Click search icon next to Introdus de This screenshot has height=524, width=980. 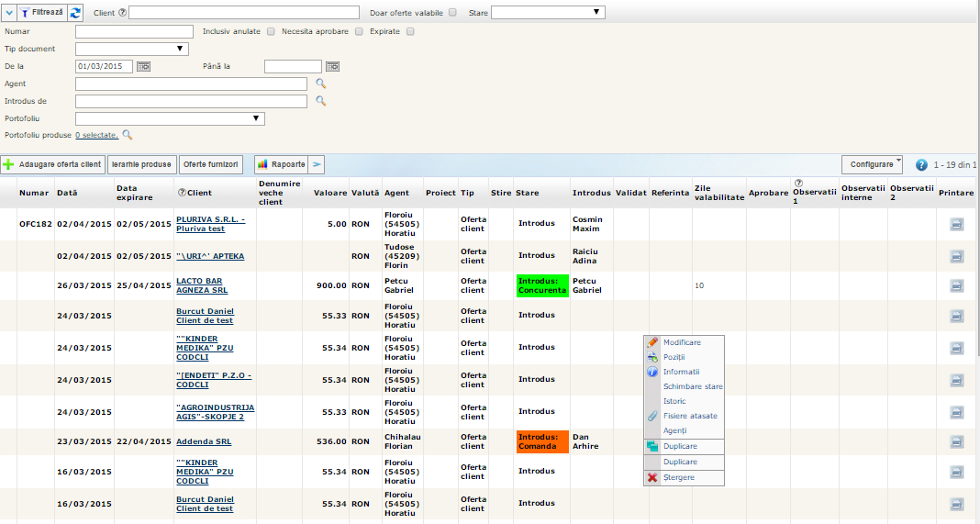pos(321,101)
